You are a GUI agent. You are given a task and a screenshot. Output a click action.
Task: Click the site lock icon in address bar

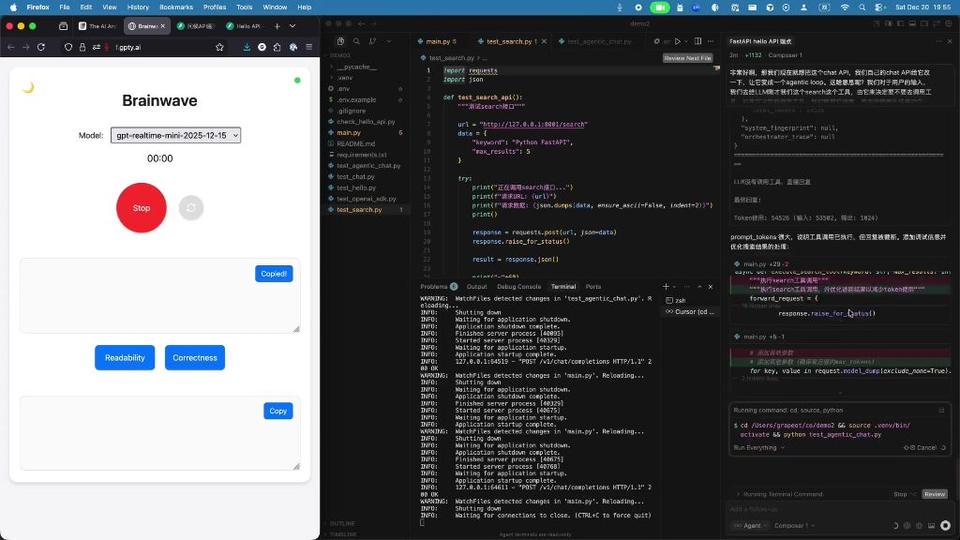tap(82, 47)
